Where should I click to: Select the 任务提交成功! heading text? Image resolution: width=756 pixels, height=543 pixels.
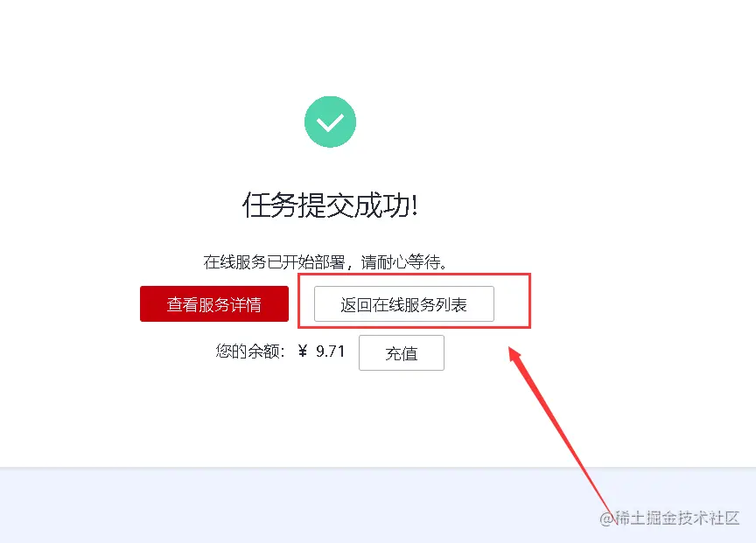pyautogui.click(x=330, y=205)
